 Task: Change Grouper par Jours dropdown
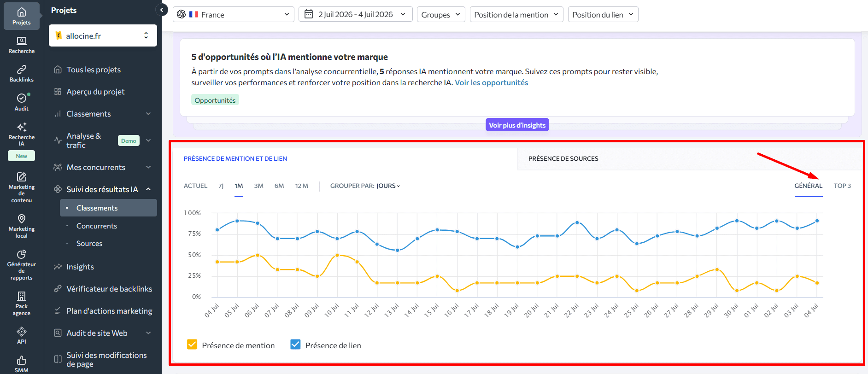tap(388, 186)
